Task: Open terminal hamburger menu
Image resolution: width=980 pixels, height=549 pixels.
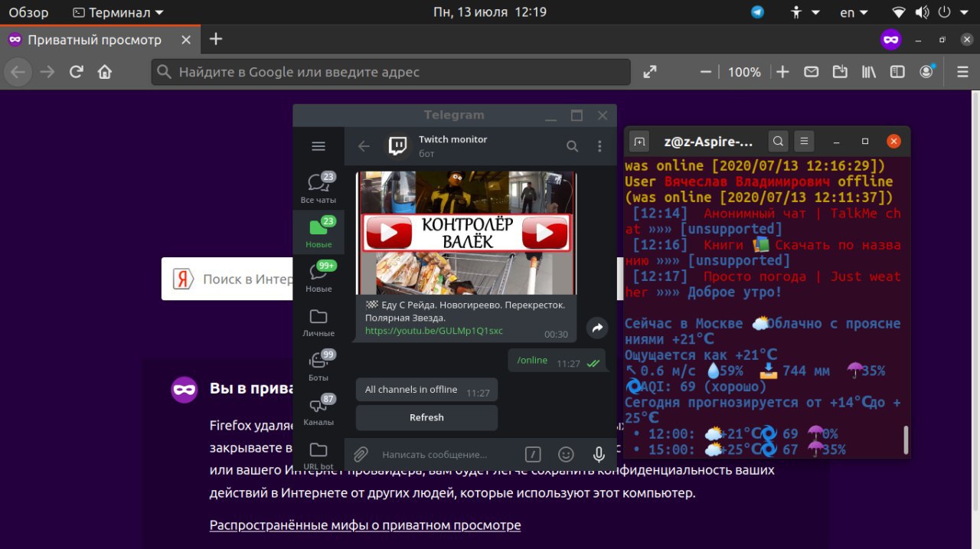Action: point(803,142)
